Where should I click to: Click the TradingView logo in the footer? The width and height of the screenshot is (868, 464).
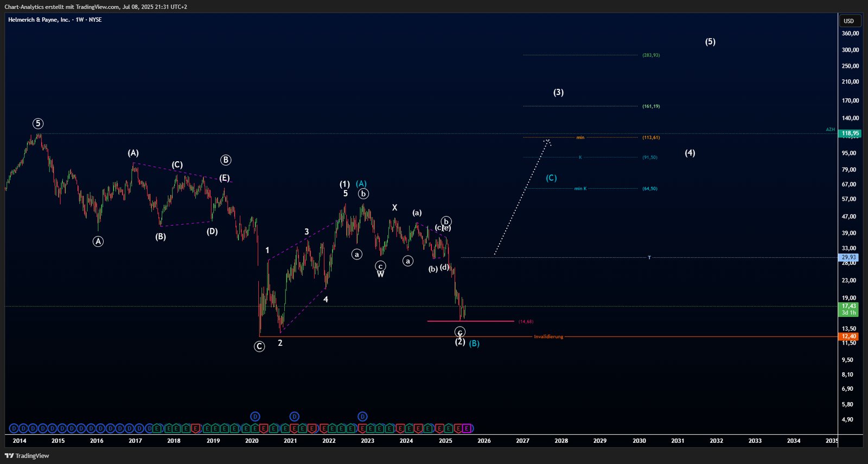[x=27, y=456]
